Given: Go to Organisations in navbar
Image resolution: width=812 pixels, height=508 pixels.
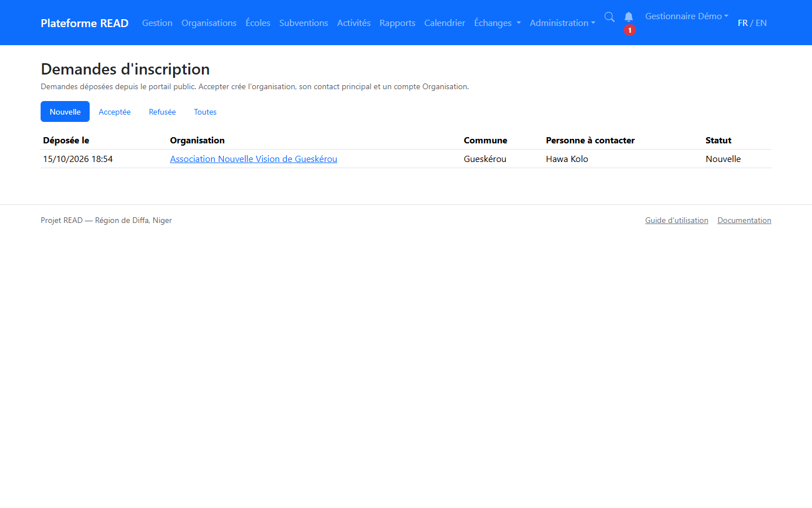Looking at the screenshot, I should click(x=209, y=23).
